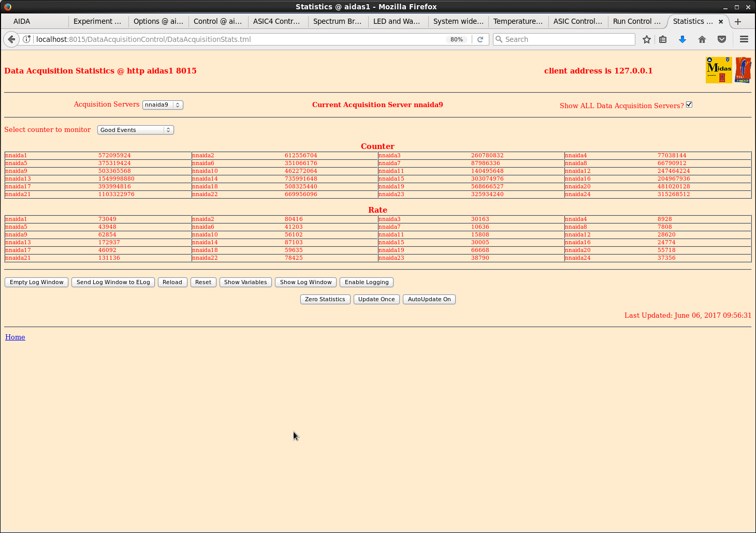This screenshot has height=533, width=756.
Task: Go to Firefox home page icon
Action: coord(702,39)
